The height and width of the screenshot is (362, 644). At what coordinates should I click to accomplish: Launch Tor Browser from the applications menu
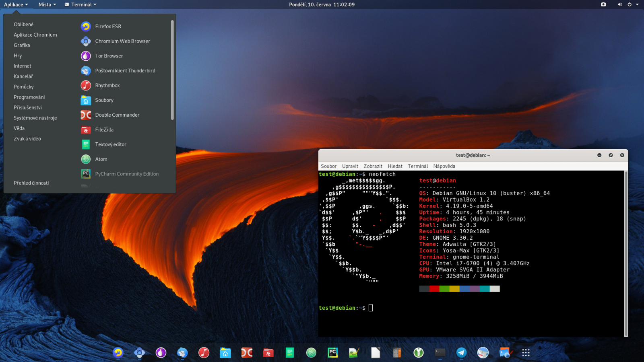coord(109,56)
